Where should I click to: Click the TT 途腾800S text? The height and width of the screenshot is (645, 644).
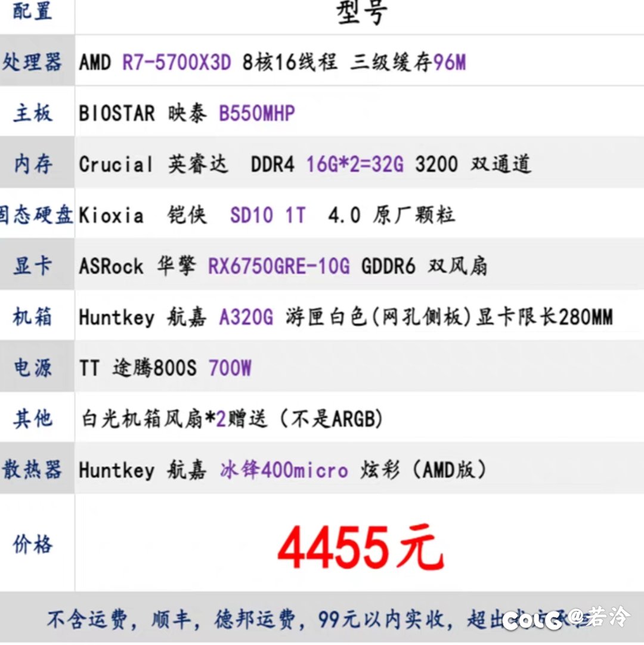[138, 368]
